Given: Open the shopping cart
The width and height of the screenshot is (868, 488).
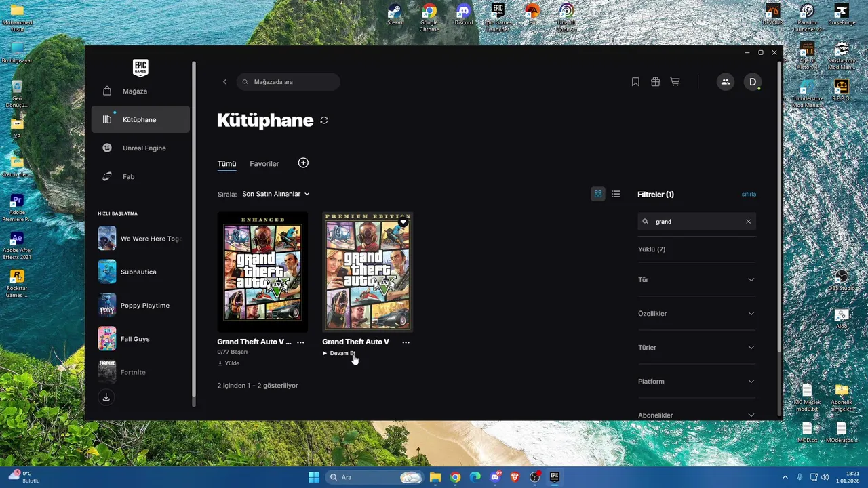Looking at the screenshot, I should [675, 82].
